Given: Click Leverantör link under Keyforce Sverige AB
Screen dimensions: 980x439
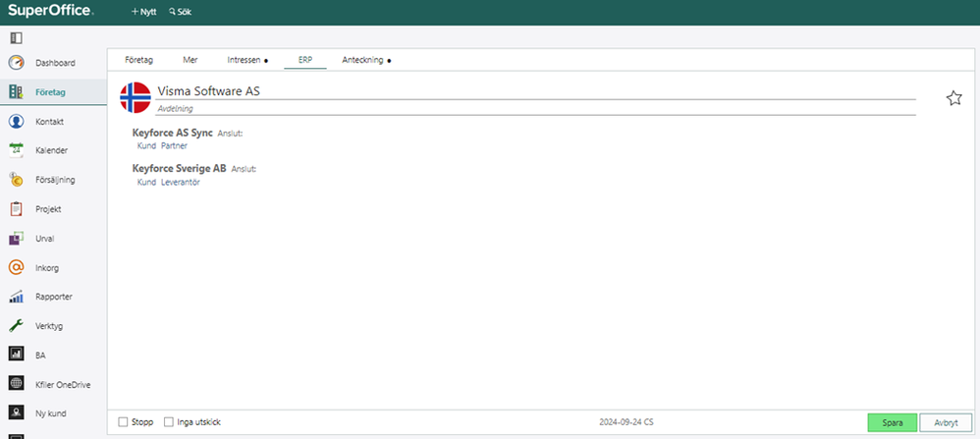Looking at the screenshot, I should pos(181,182).
